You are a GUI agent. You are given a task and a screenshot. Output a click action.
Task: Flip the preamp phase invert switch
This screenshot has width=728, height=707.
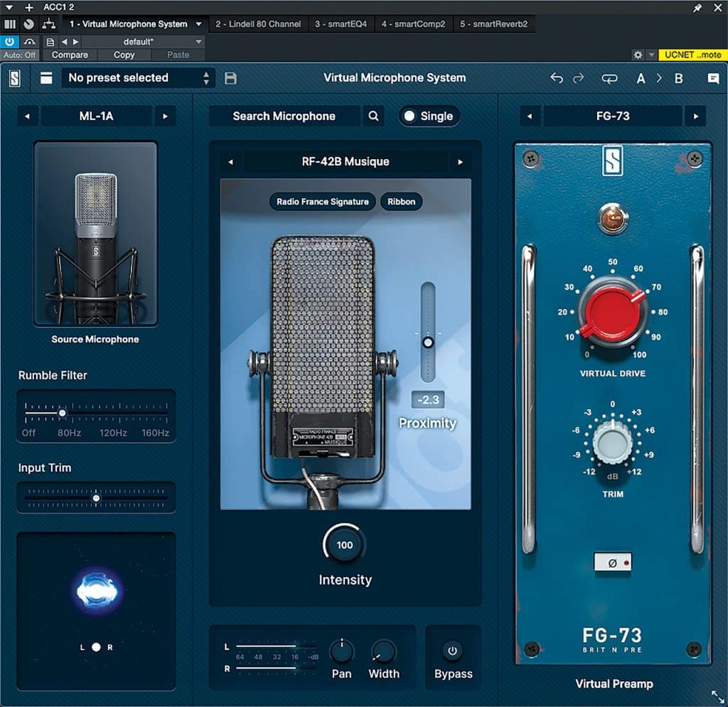612,563
